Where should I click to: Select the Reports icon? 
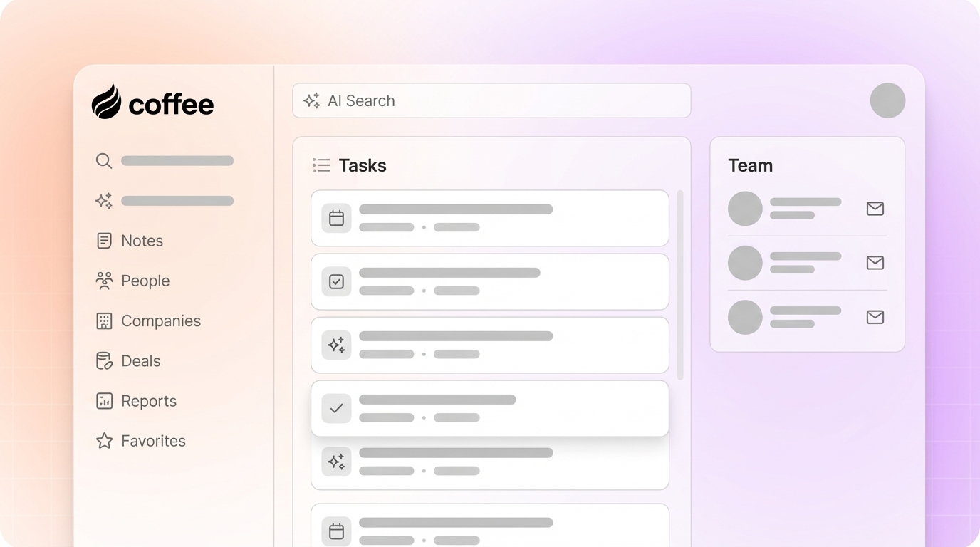point(103,400)
